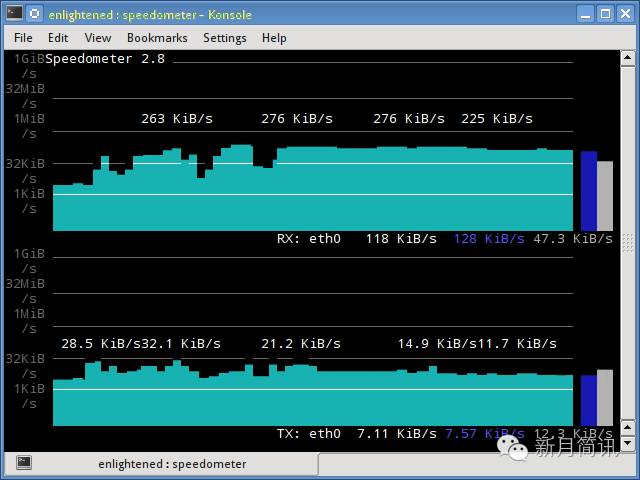Close the Konsole window
The image size is (640, 480).
625,14
